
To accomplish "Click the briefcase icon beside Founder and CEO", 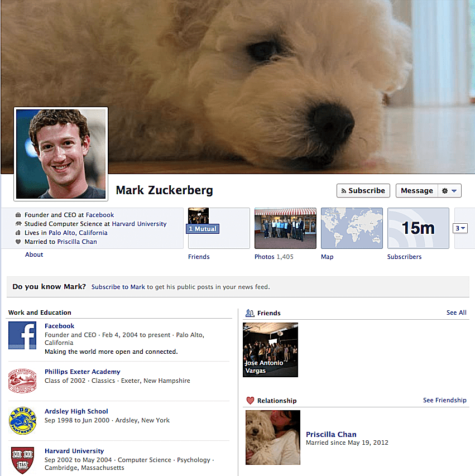I will [x=18, y=215].
